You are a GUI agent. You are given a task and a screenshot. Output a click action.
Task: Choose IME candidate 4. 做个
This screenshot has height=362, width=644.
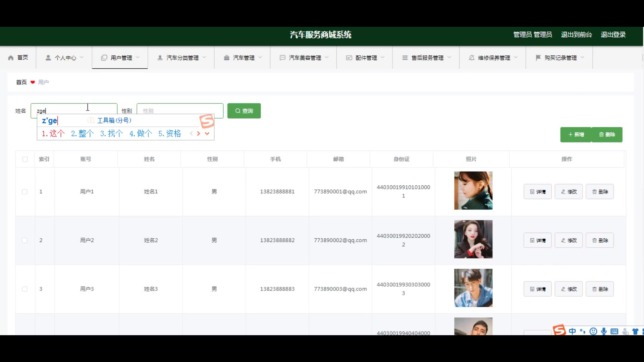pyautogui.click(x=141, y=133)
